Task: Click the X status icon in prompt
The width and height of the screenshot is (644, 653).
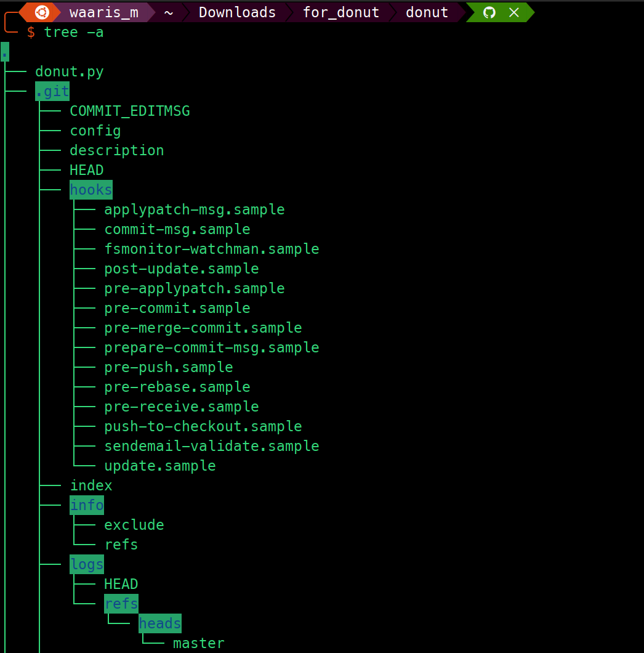Action: (514, 12)
